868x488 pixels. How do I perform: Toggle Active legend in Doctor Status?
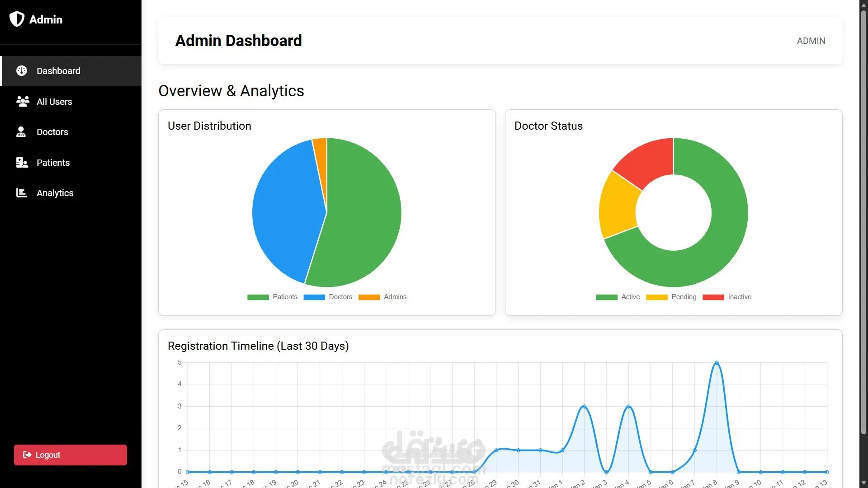click(x=618, y=297)
